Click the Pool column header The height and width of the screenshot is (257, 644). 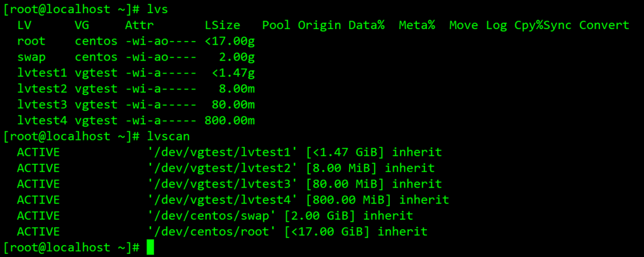pos(276,25)
